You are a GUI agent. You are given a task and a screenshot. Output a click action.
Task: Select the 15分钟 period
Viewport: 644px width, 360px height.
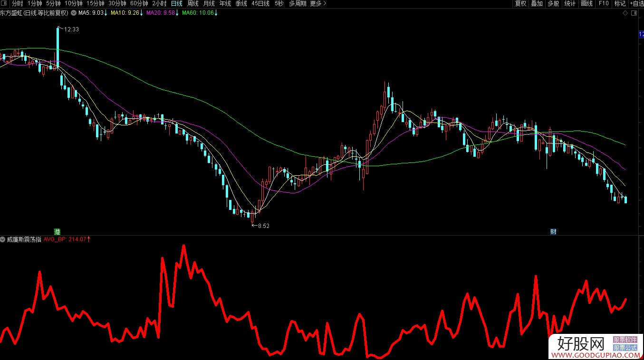(x=96, y=3)
